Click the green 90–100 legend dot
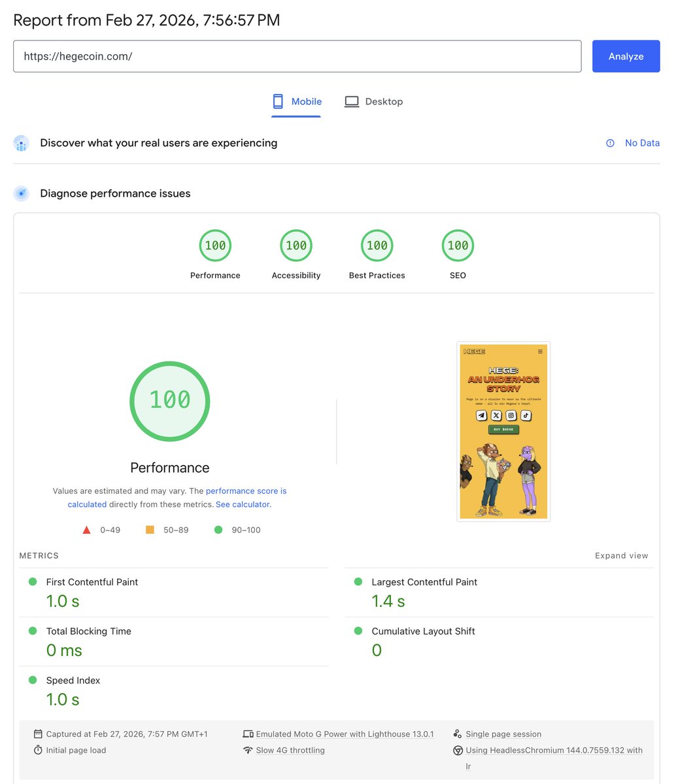The width and height of the screenshot is (676, 784). pyautogui.click(x=218, y=530)
